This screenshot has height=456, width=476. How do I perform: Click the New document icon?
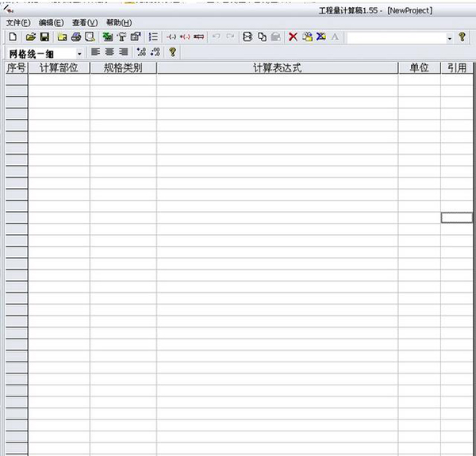click(x=12, y=37)
